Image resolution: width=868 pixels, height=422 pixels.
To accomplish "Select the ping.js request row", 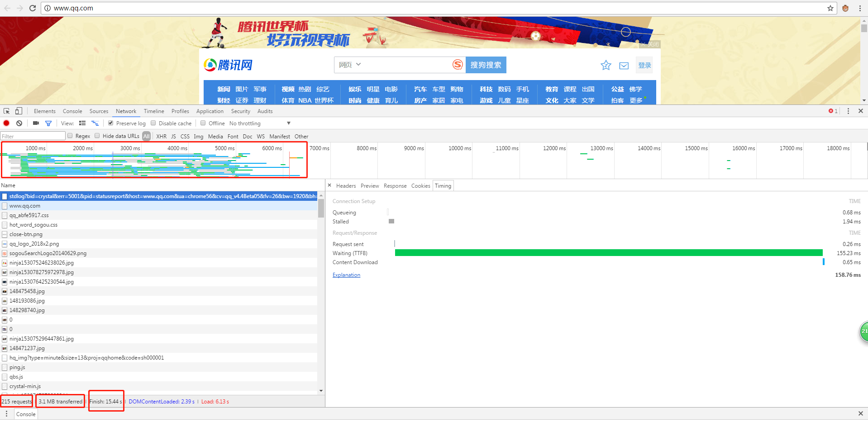I will click(159, 367).
